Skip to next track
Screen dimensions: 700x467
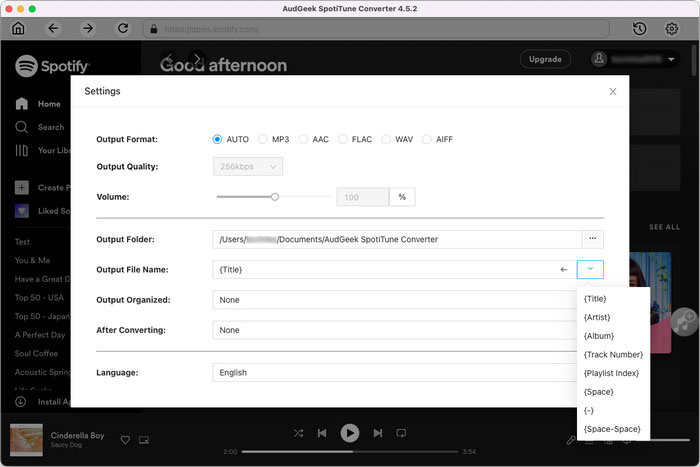378,433
